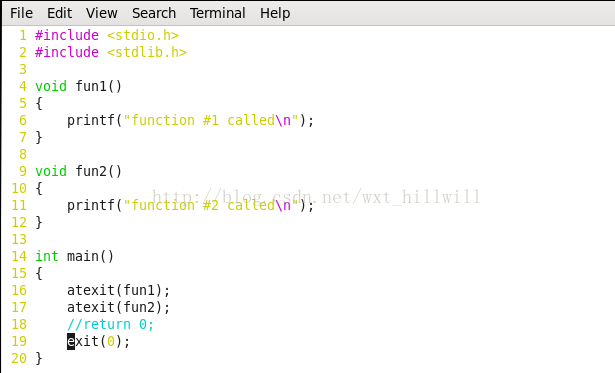Screen dimensions: 615x373
Task: Open the View menu
Action: tap(102, 13)
